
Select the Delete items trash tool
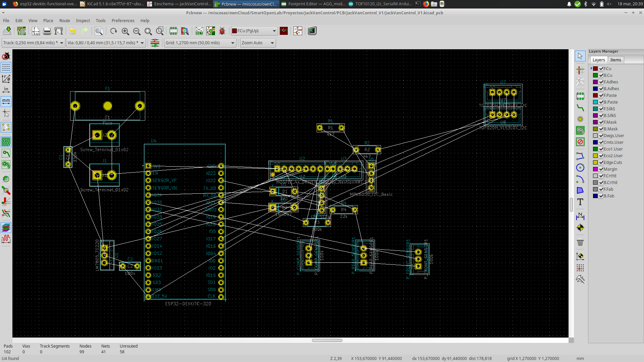[x=580, y=242]
